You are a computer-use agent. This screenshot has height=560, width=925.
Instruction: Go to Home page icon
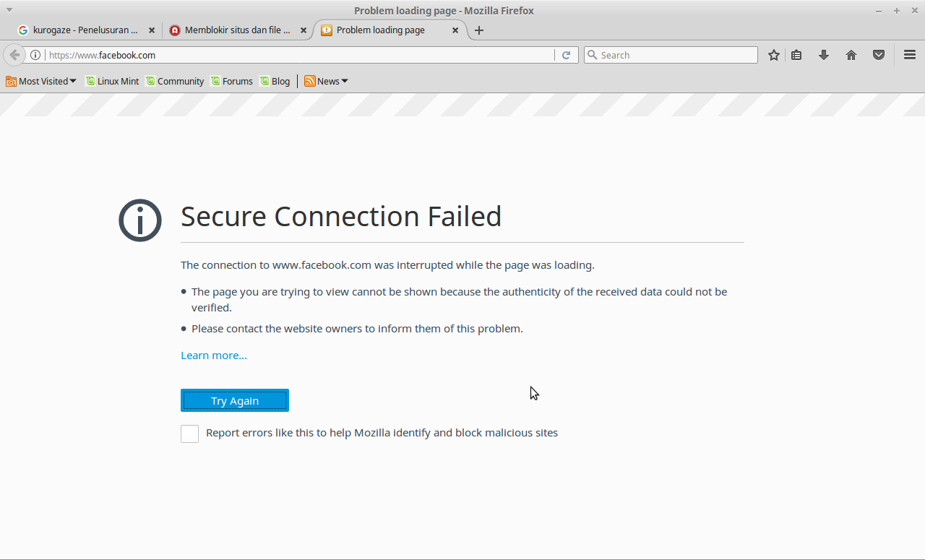pyautogui.click(x=851, y=55)
